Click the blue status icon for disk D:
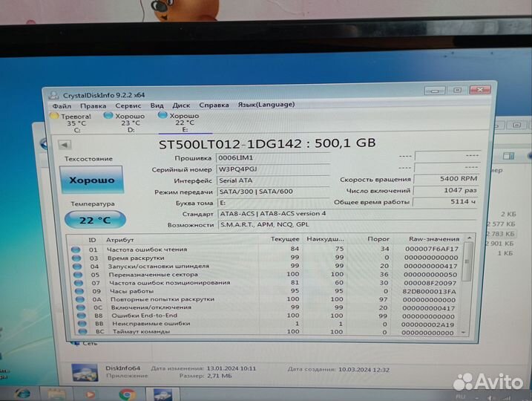 pyautogui.click(x=108, y=115)
